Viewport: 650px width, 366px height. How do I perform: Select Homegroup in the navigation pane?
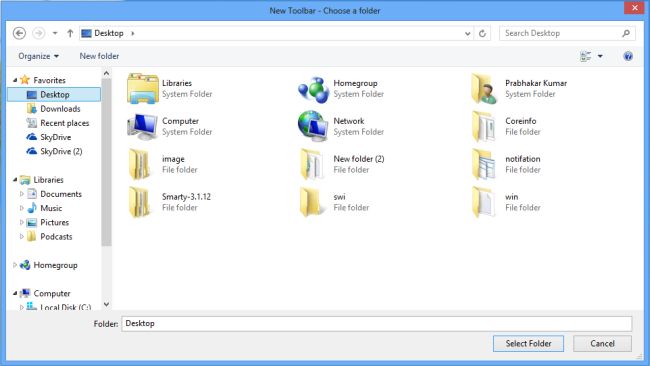55,265
